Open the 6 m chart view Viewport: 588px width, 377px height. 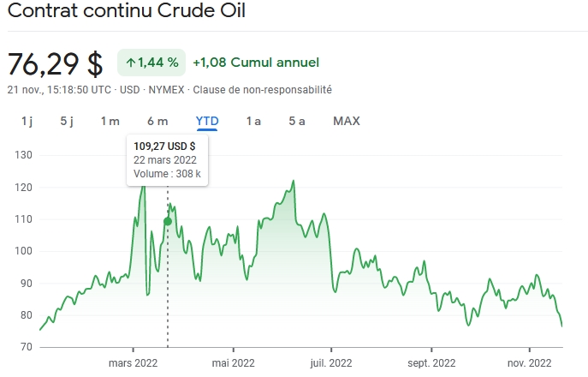point(157,121)
